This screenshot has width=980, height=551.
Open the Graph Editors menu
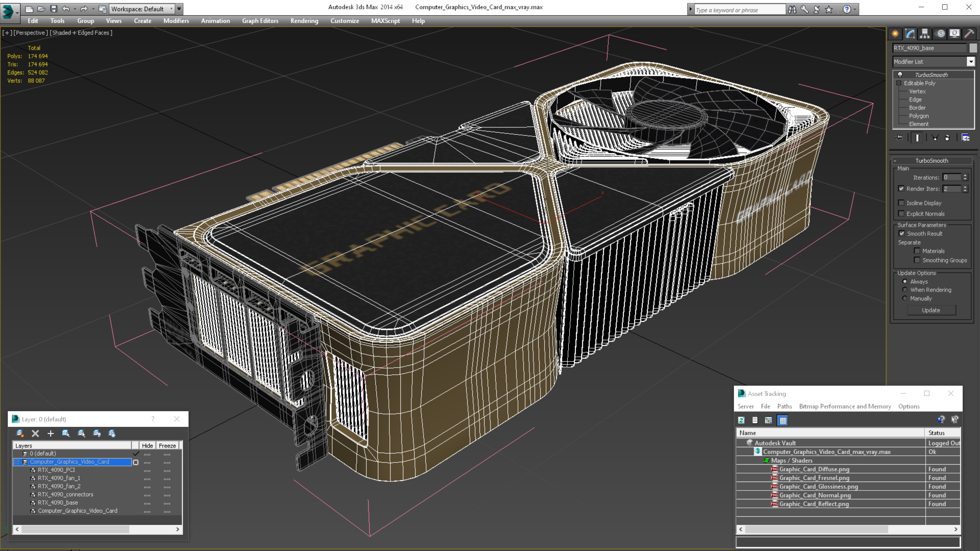(260, 21)
